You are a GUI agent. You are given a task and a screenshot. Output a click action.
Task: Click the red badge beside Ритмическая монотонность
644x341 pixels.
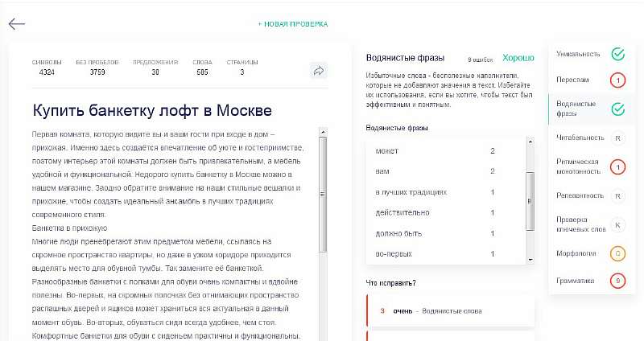tap(617, 167)
